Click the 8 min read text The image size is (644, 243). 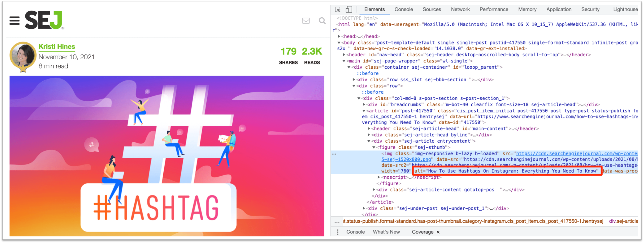[x=53, y=66]
